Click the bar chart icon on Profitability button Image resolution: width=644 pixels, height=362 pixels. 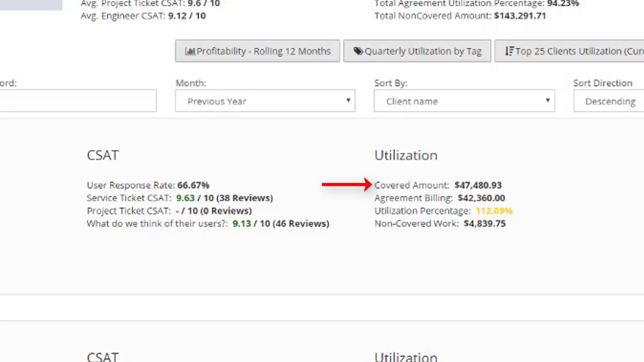click(190, 51)
